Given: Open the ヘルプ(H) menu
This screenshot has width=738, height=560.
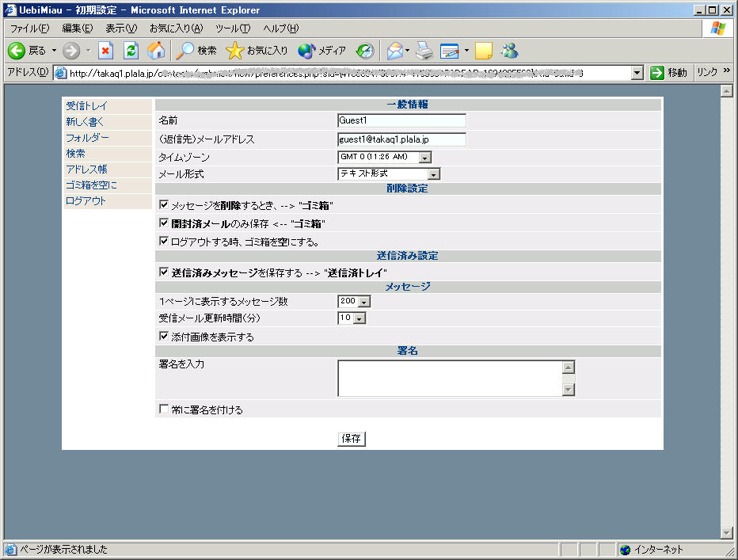Looking at the screenshot, I should (280, 29).
